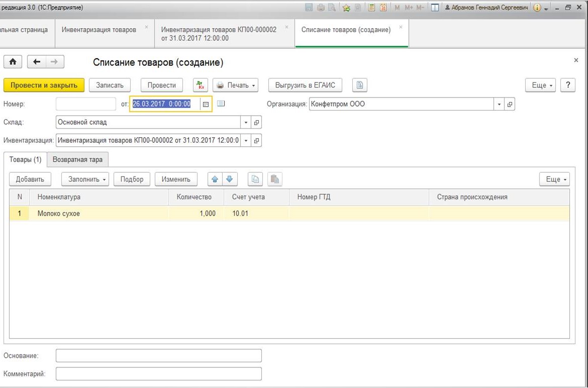588x388 pixels.
Task: Switch to the Инвентаризация товаров tab
Action: (99, 30)
